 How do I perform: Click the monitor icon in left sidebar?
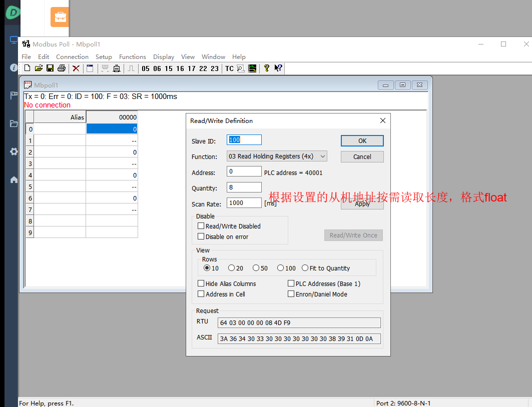(14, 40)
